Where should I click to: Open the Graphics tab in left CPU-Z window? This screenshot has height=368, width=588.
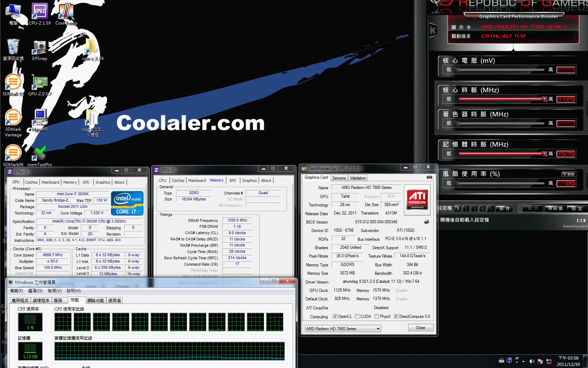click(x=103, y=182)
